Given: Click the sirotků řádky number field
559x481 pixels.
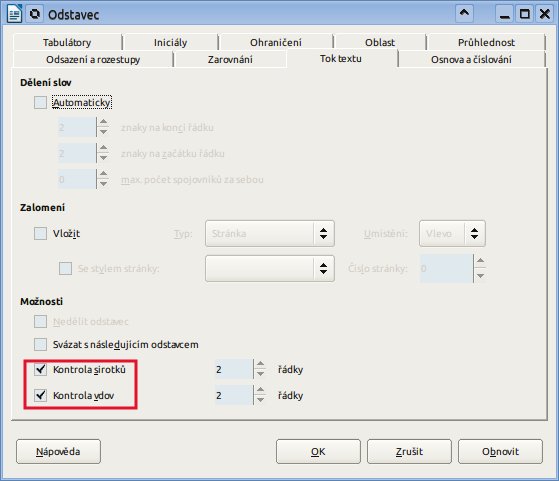Looking at the screenshot, I should [234, 369].
